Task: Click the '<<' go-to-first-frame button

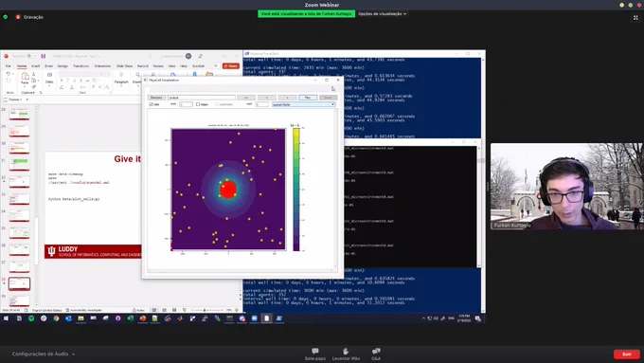Action: [x=246, y=98]
